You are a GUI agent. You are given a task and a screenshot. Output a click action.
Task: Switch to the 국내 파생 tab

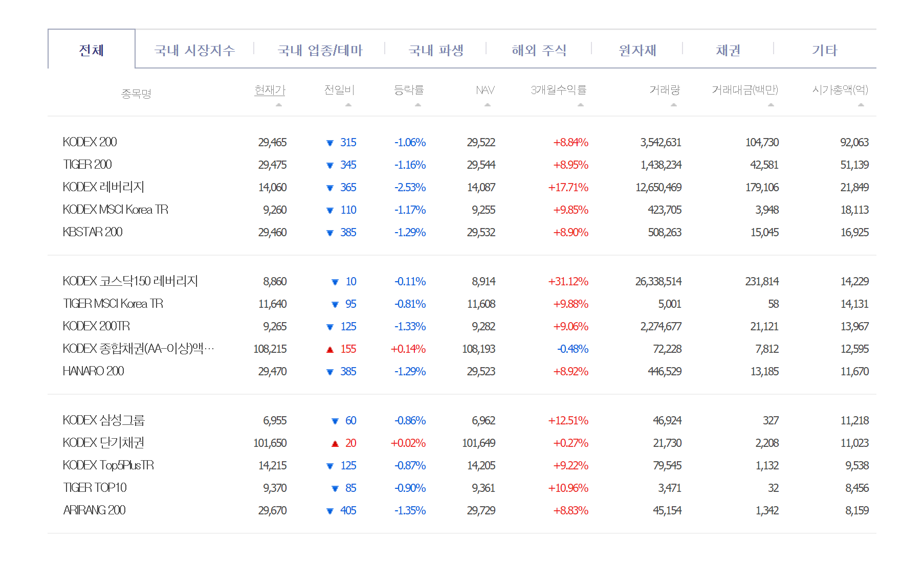(436, 50)
